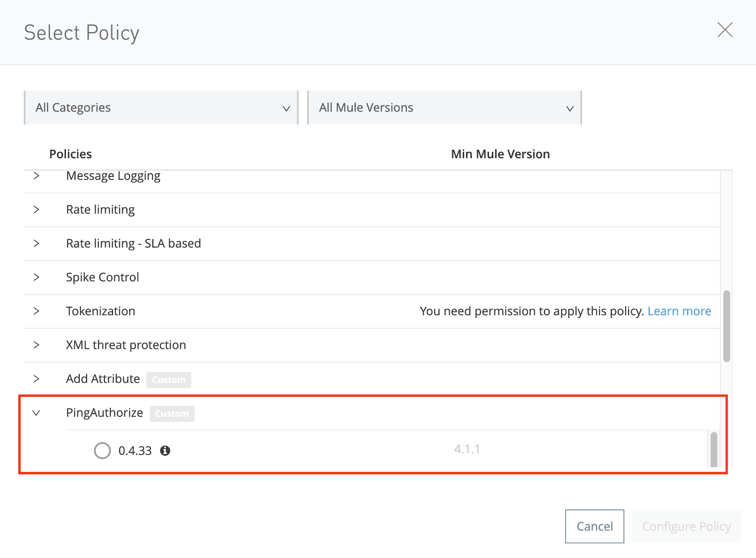The height and width of the screenshot is (558, 756).
Task: Expand the XML threat protection policy
Action: tap(37, 345)
